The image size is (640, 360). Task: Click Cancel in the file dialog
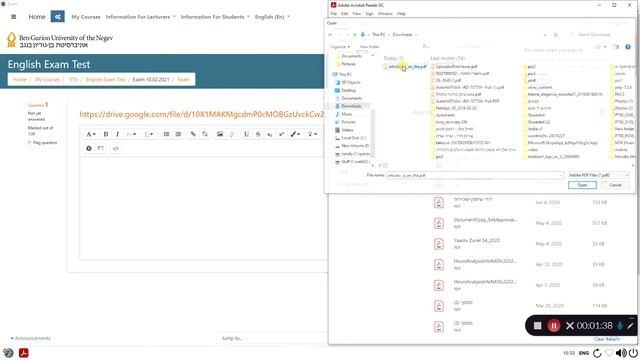[x=615, y=185]
